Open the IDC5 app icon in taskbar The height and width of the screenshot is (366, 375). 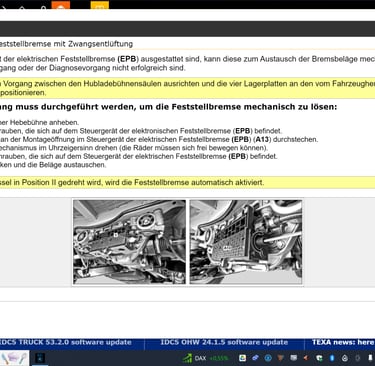(40, 358)
